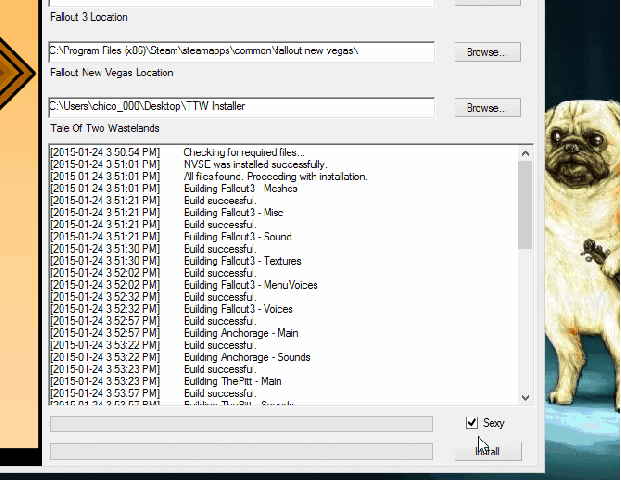The image size is (621, 480).
Task: Select the "Building Fallout3 - Voices" log entry
Action: coord(238,309)
